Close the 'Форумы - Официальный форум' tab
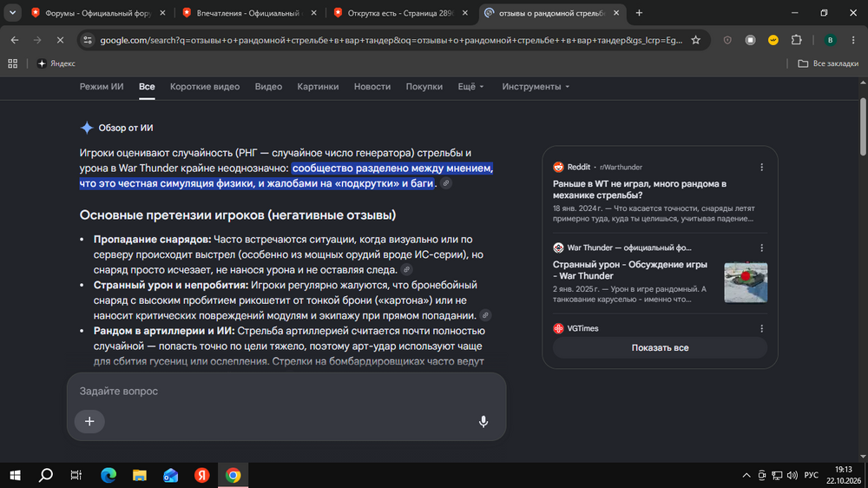Image resolution: width=868 pixels, height=488 pixels. click(x=162, y=13)
